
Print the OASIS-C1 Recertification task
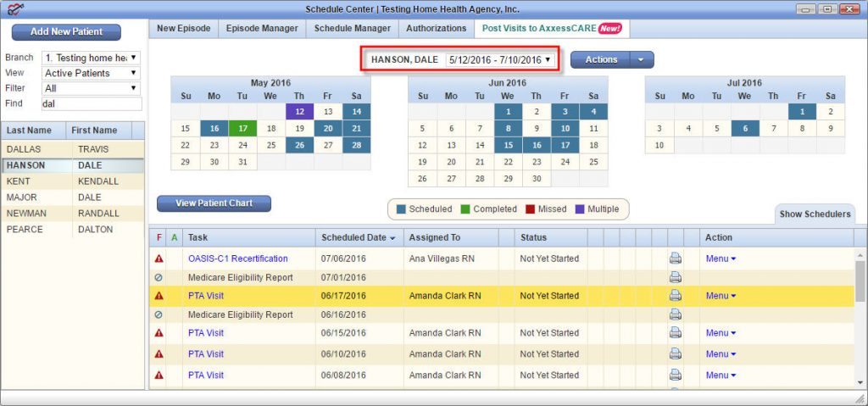click(675, 259)
